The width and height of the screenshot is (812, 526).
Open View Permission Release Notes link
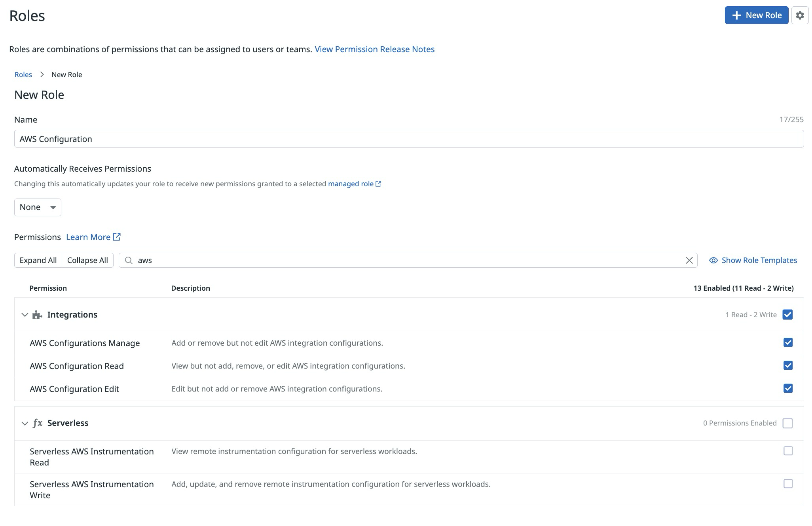pos(374,49)
